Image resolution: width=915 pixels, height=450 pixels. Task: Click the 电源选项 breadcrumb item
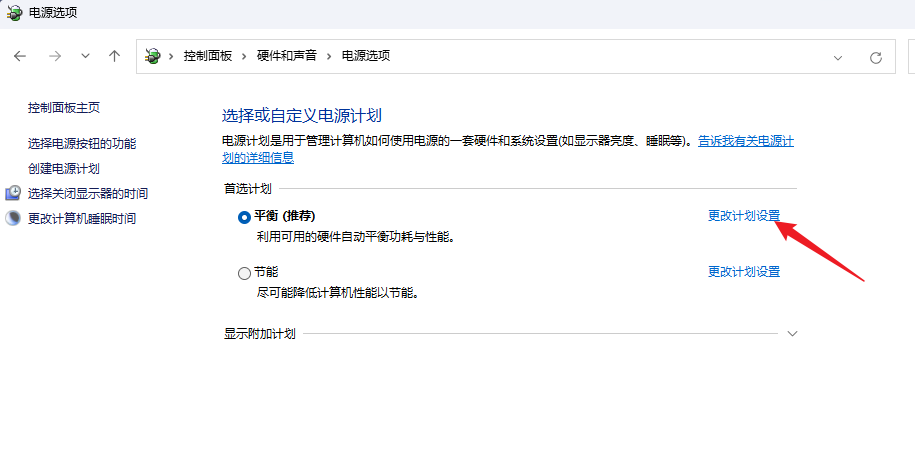point(365,56)
